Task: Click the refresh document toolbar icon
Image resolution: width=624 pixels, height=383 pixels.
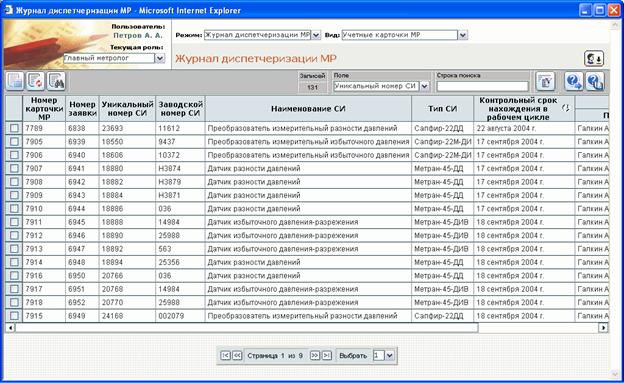Action: coord(35,81)
